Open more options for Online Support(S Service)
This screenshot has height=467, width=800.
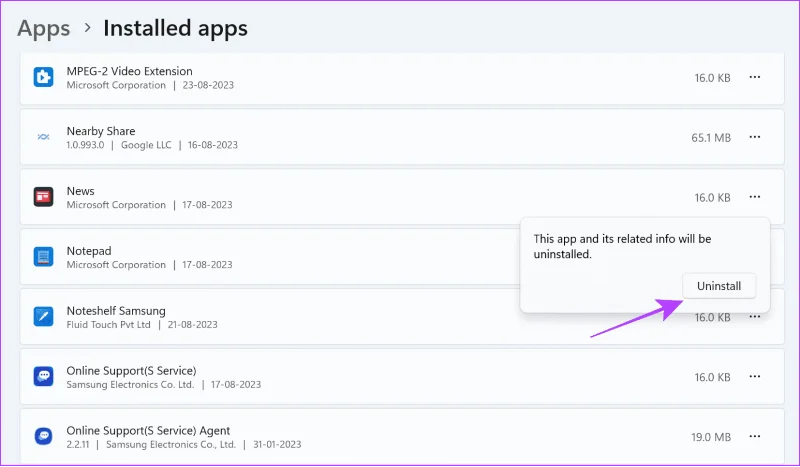(755, 377)
